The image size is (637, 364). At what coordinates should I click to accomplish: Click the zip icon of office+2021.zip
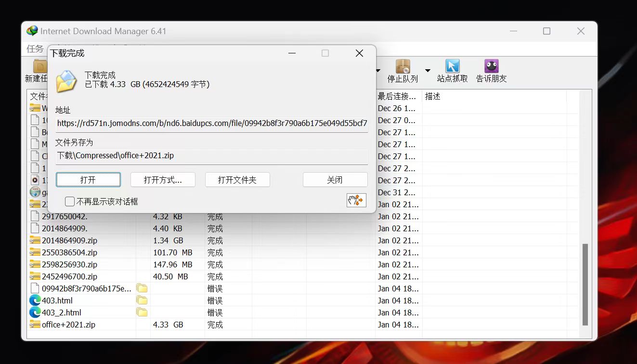coord(35,325)
